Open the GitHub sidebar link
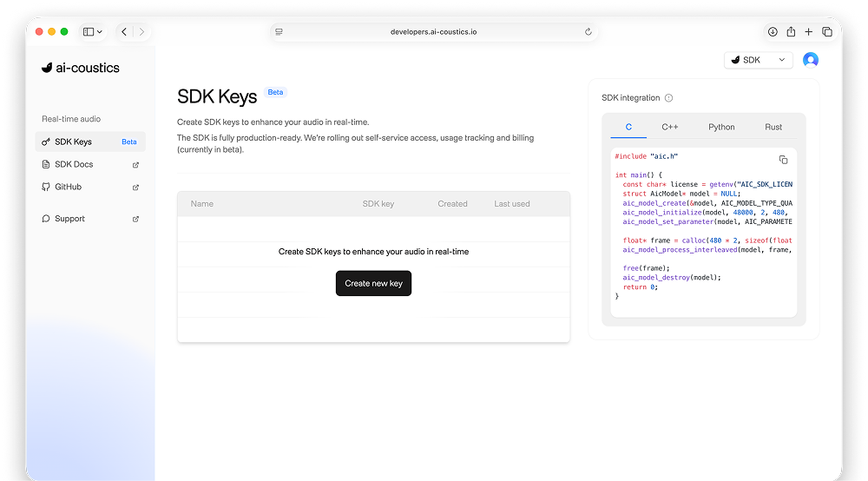Screen dimensions: 868x481 coord(68,187)
